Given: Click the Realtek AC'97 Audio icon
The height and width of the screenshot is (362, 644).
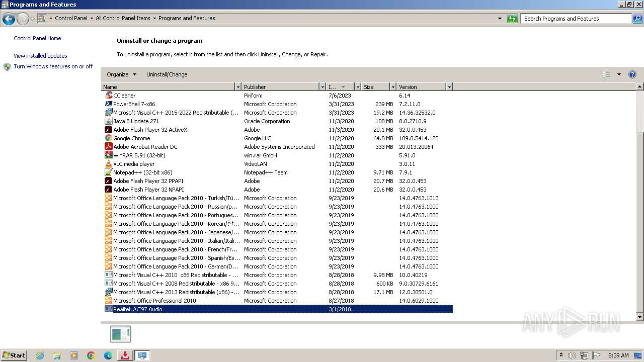Looking at the screenshot, I should [109, 309].
